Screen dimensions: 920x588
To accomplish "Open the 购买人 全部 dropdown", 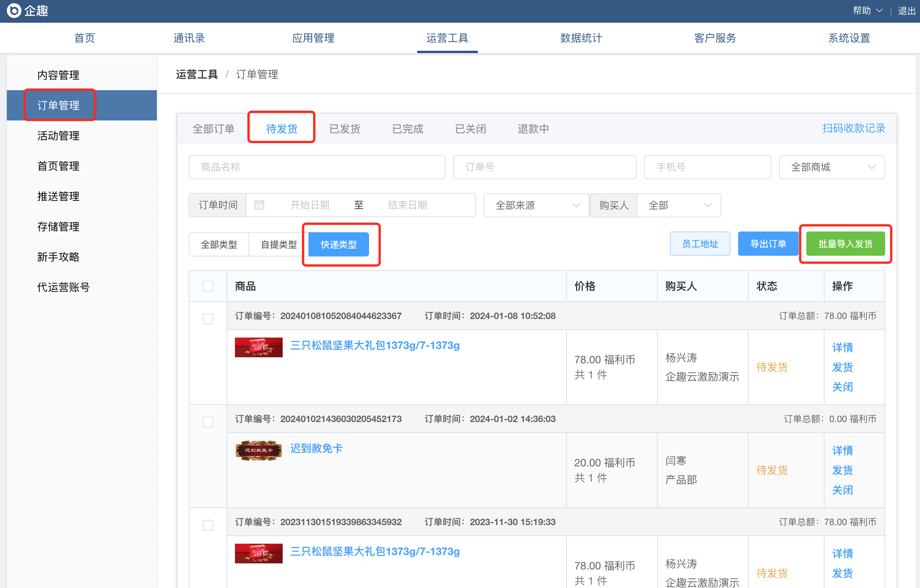I will pos(679,205).
